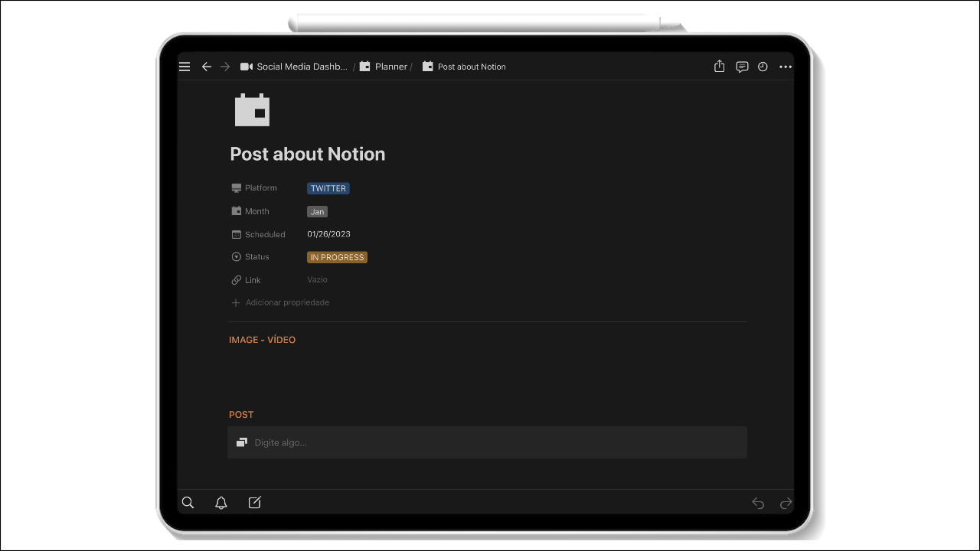This screenshot has width=980, height=551.
Task: Open the TWITTER platform tag
Action: [x=328, y=188]
